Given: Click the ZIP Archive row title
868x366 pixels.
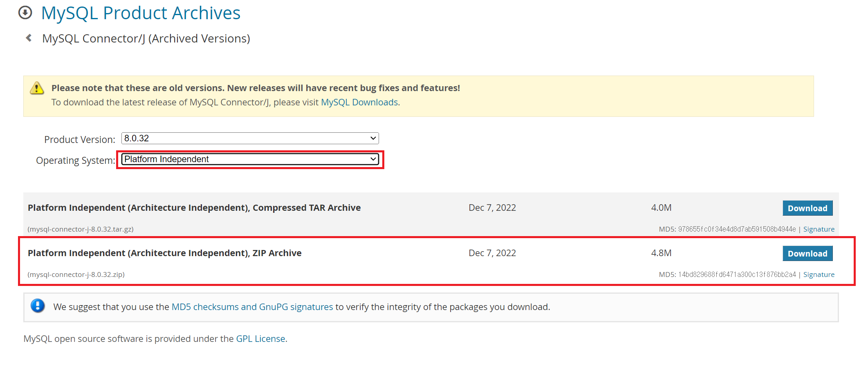Looking at the screenshot, I should (165, 253).
